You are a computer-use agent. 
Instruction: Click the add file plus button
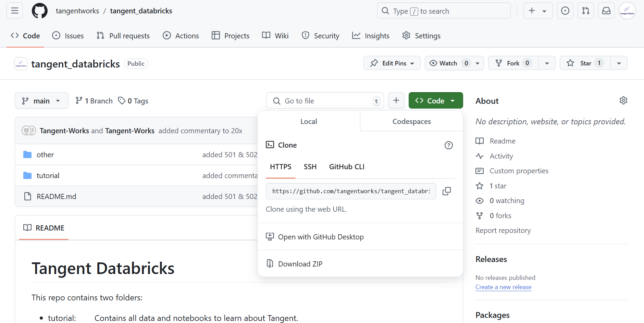coord(396,100)
